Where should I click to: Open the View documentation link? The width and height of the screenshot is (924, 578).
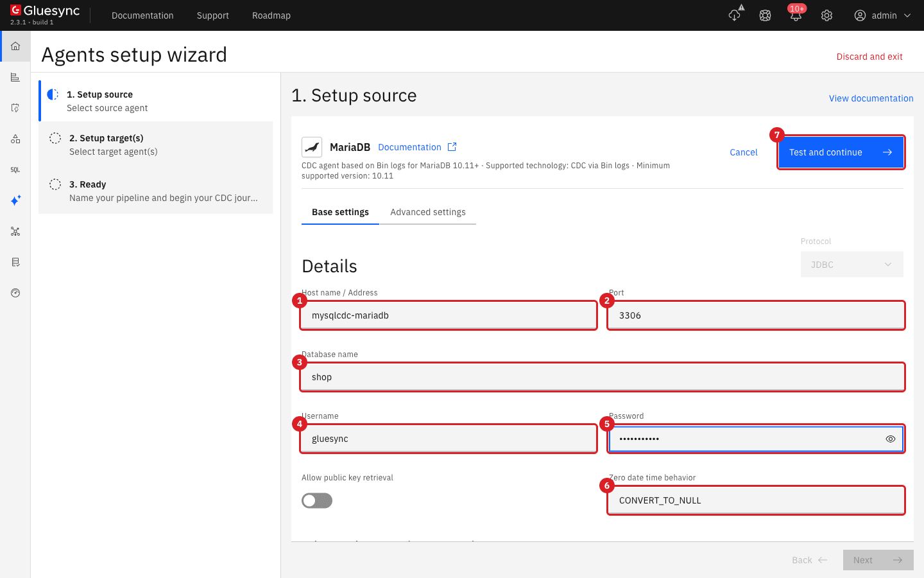click(871, 98)
